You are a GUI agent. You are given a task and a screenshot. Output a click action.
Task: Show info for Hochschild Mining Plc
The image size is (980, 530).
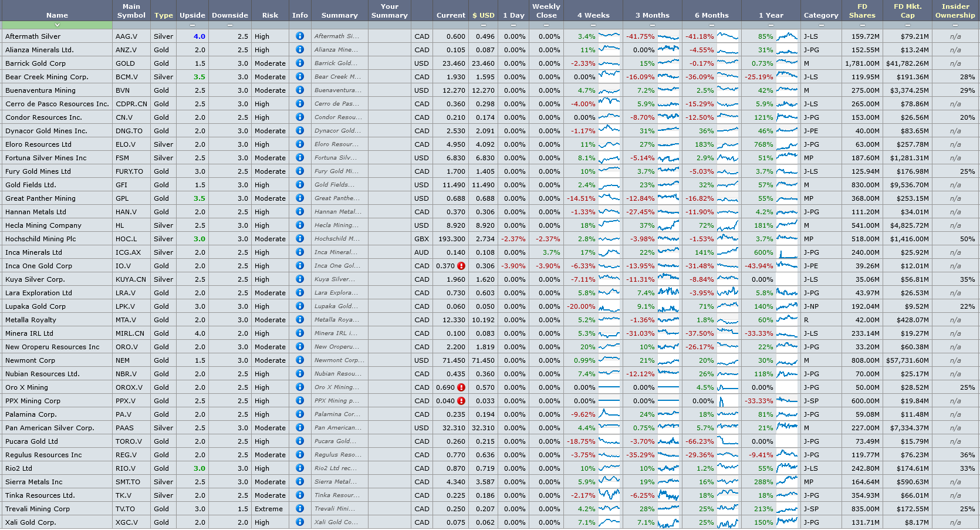[300, 238]
